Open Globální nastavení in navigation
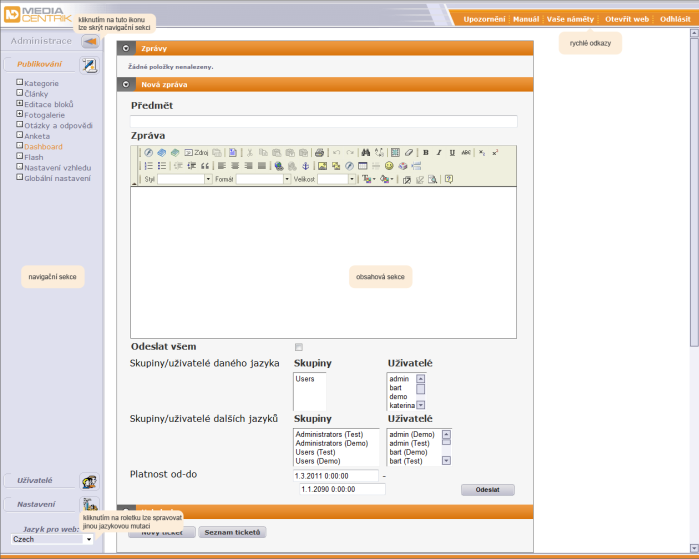The width and height of the screenshot is (699, 559). (x=57, y=178)
